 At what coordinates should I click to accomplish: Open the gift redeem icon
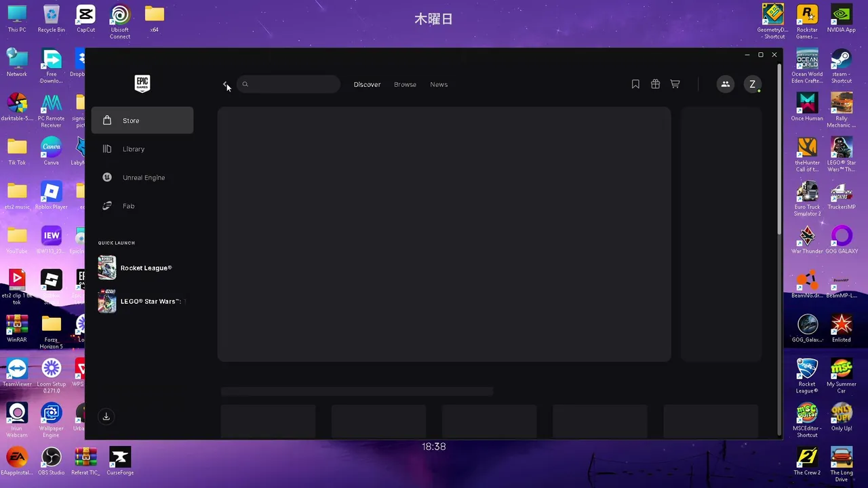click(x=655, y=85)
